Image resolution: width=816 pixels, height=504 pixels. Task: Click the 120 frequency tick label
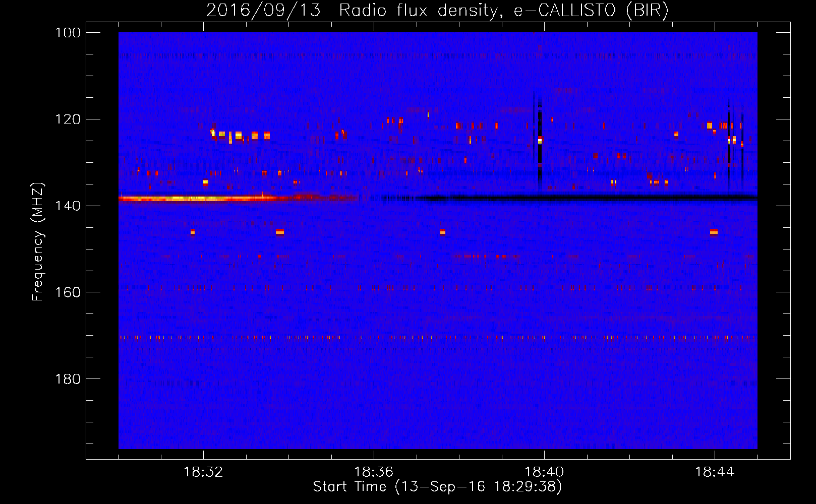68,119
